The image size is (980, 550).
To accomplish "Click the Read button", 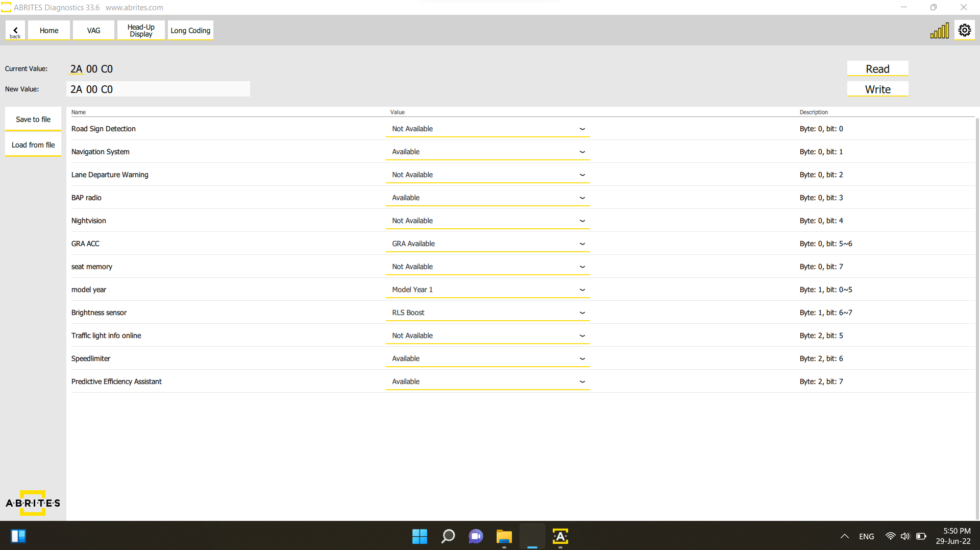I will pos(877,68).
